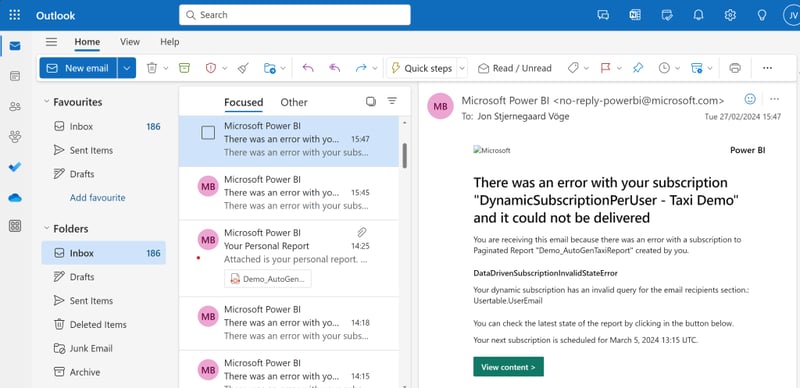
Task: Pin the message with the pin icon
Action: coord(638,68)
